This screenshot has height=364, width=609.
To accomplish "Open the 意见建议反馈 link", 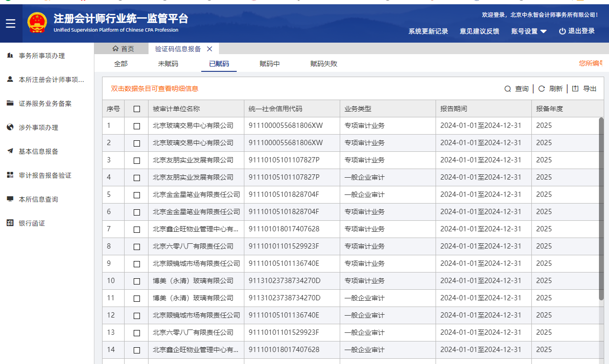I will point(479,31).
